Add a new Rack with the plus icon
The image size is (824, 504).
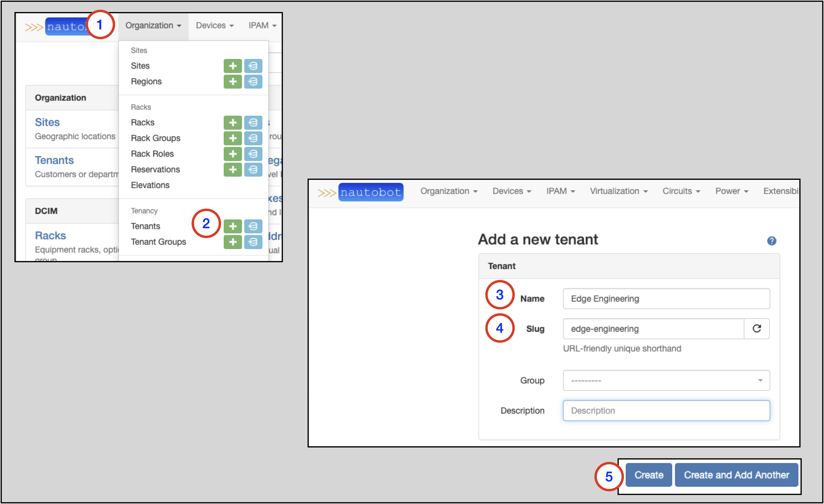click(x=233, y=122)
